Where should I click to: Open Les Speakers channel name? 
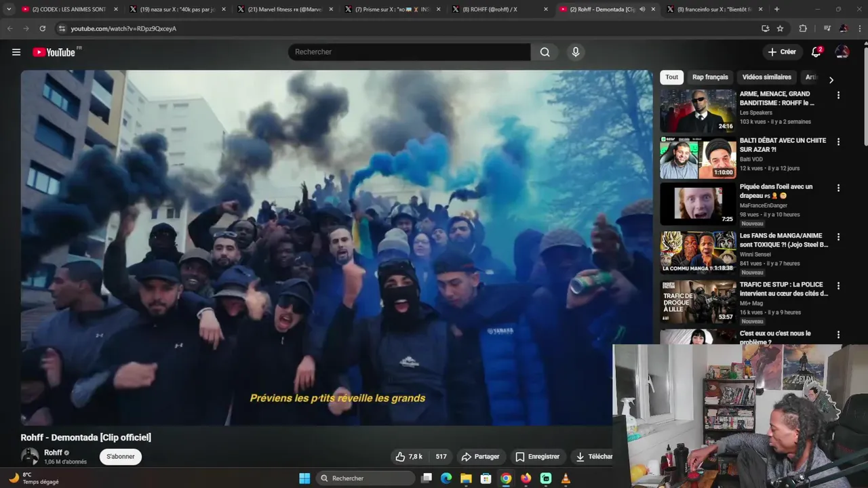pos(755,113)
